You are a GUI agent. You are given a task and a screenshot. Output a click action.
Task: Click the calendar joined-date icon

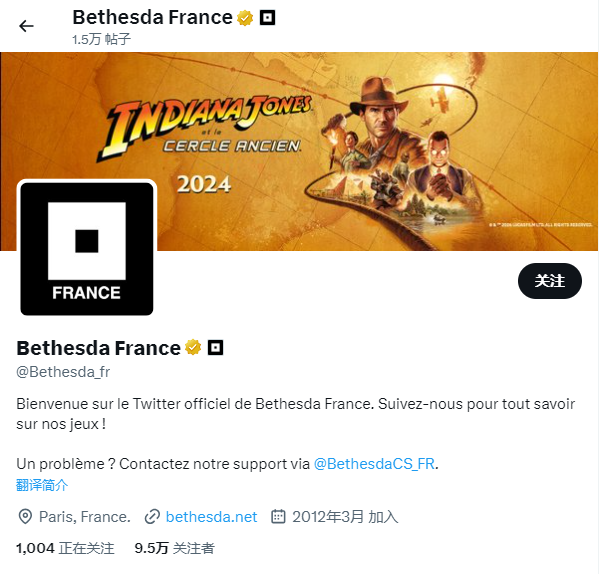[x=279, y=517]
